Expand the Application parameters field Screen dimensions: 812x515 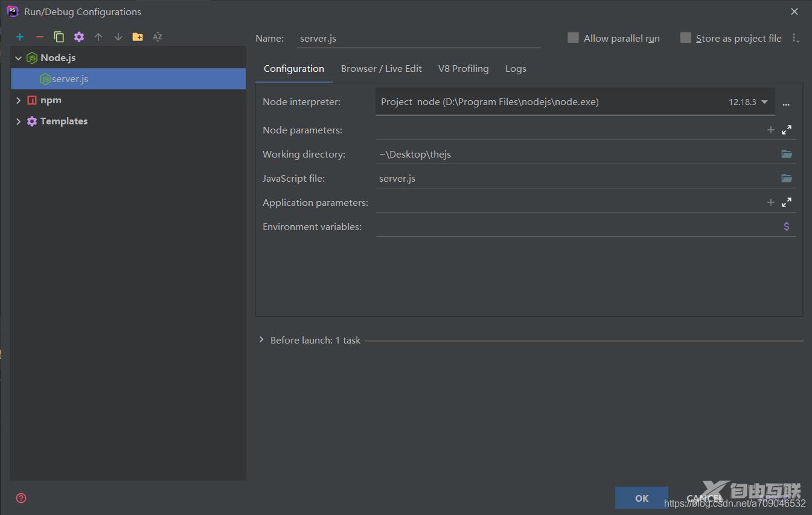787,202
